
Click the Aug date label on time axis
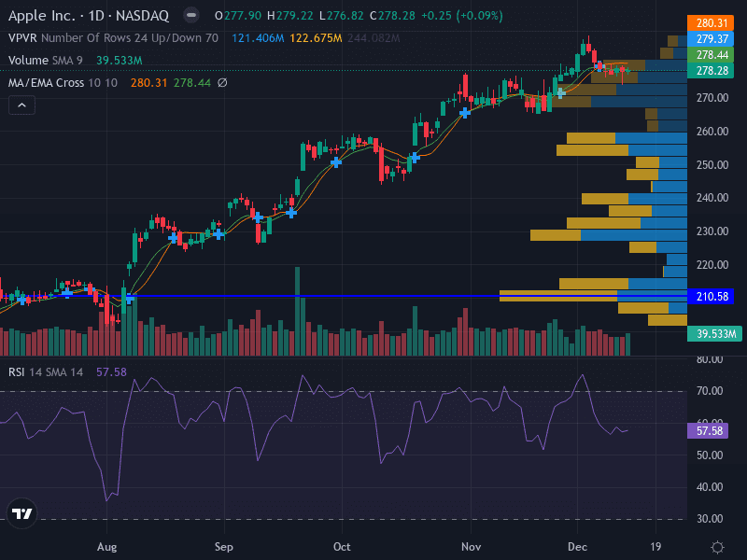[x=106, y=547]
